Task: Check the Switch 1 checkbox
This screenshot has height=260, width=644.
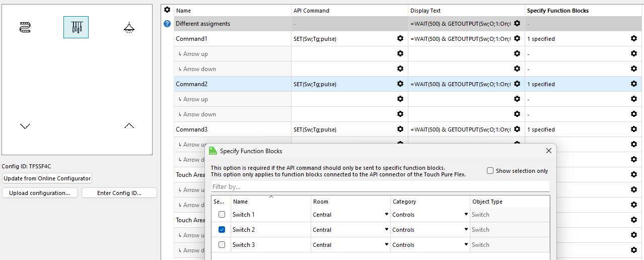Action: pos(222,215)
